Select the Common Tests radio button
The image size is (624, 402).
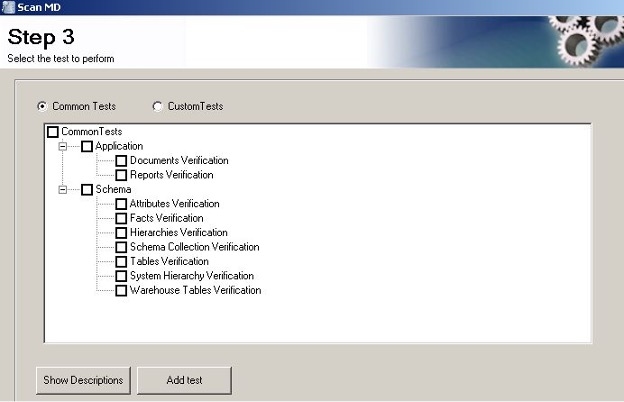[x=42, y=106]
